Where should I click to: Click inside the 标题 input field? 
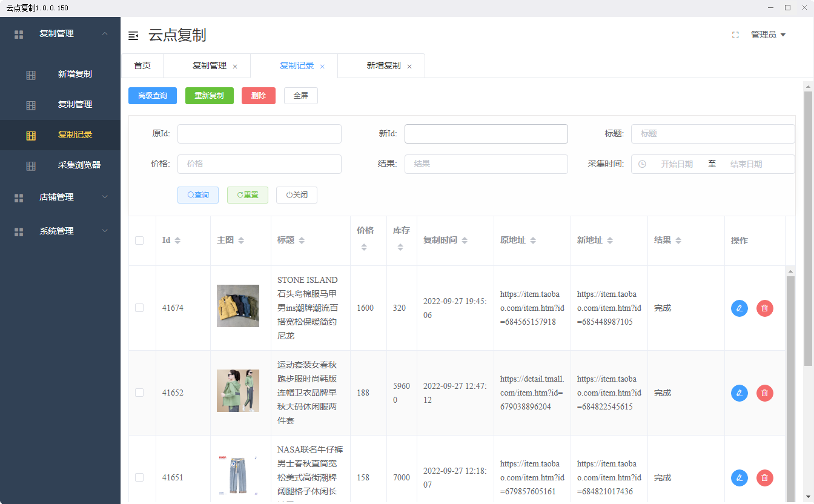point(713,133)
